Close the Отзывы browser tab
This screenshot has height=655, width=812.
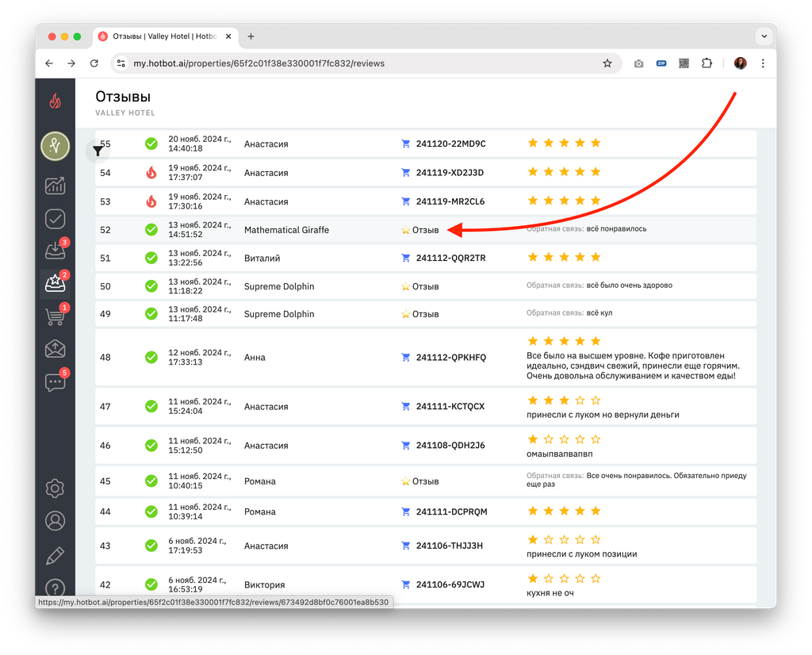[x=228, y=36]
